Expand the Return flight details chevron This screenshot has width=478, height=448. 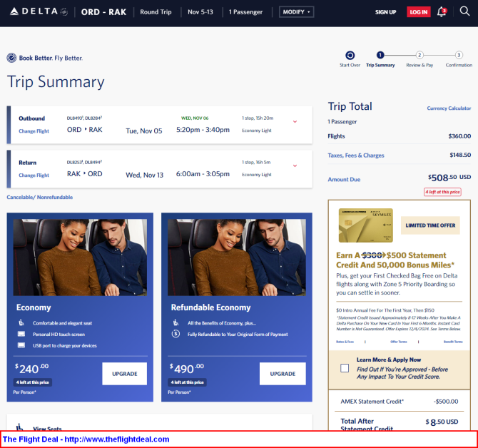(x=295, y=166)
